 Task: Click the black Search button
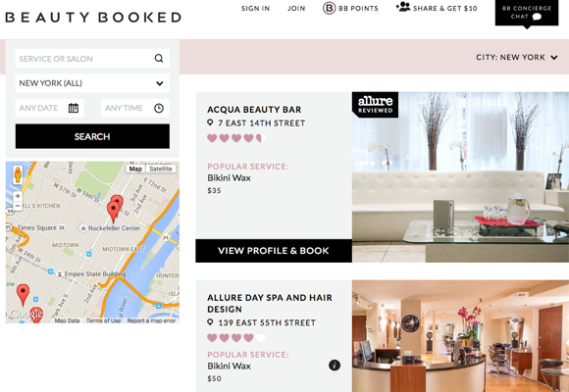pos(92,136)
